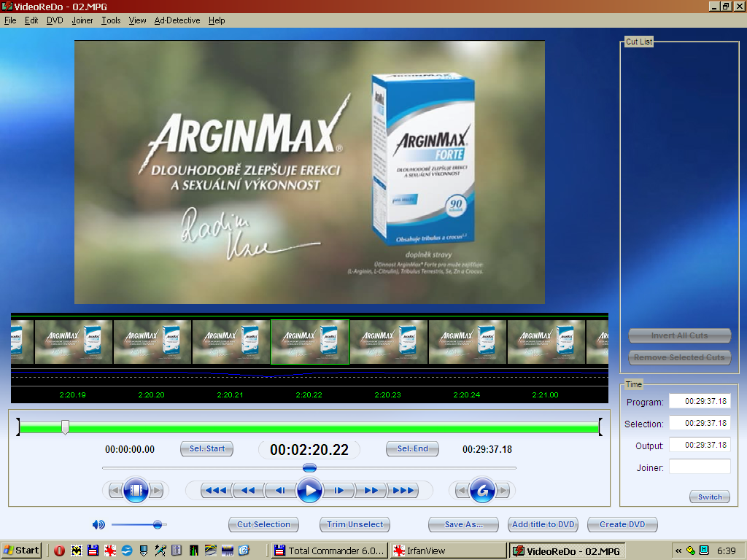Click the Selection time field

(x=700, y=423)
